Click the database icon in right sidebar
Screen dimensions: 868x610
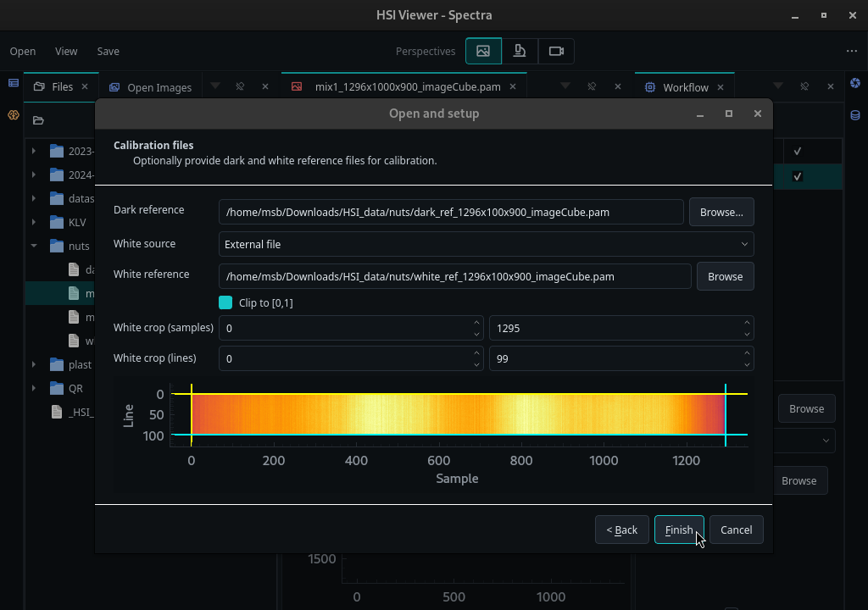[855, 115]
